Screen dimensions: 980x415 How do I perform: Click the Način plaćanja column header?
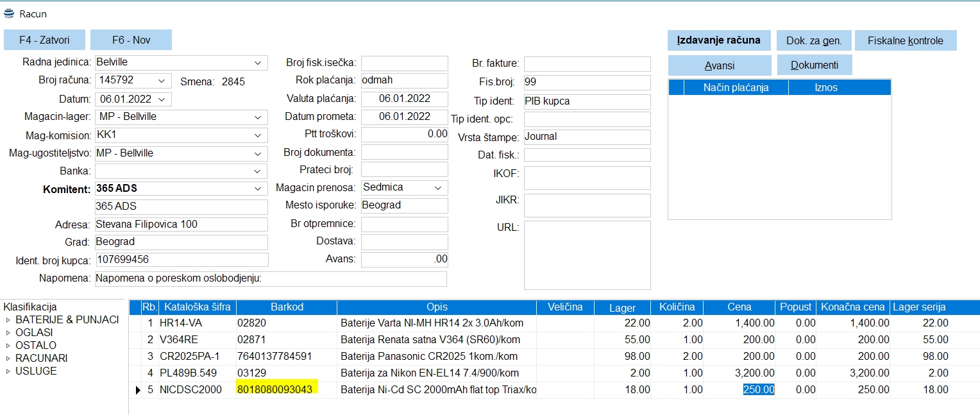coord(735,87)
